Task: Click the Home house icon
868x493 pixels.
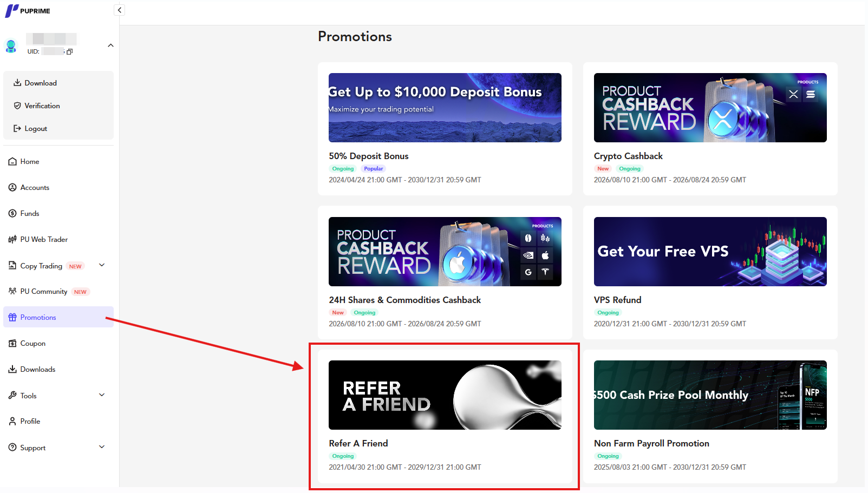Action: (x=12, y=162)
